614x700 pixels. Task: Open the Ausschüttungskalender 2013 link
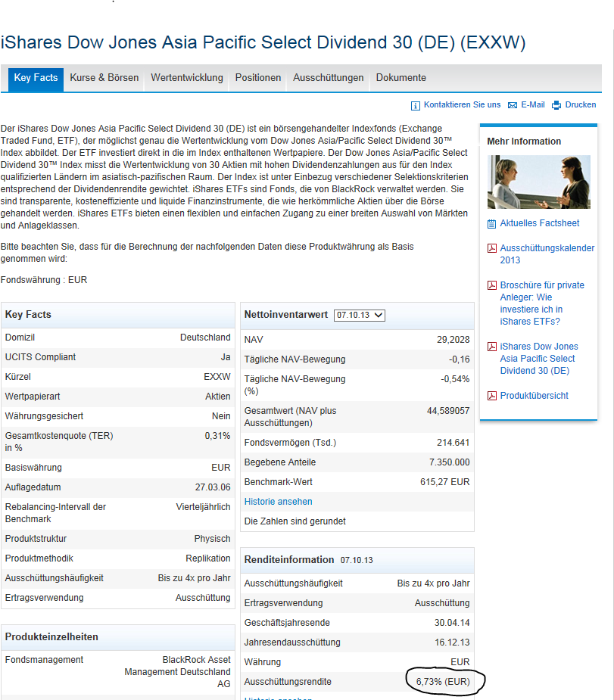(547, 254)
